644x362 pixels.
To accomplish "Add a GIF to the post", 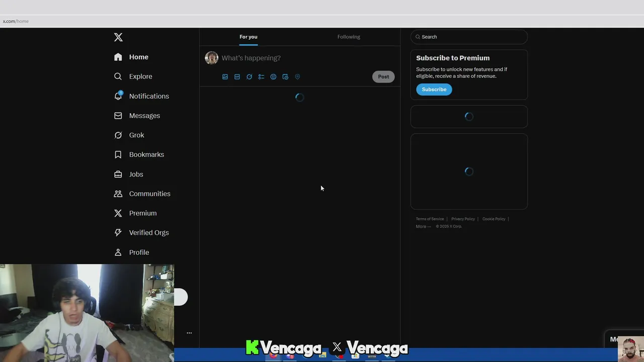I will click(237, 77).
